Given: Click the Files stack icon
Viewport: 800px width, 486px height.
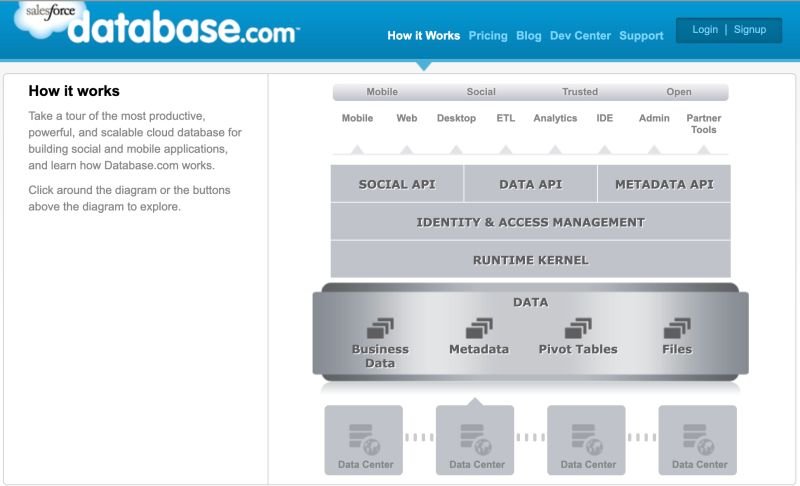Looking at the screenshot, I should (677, 328).
